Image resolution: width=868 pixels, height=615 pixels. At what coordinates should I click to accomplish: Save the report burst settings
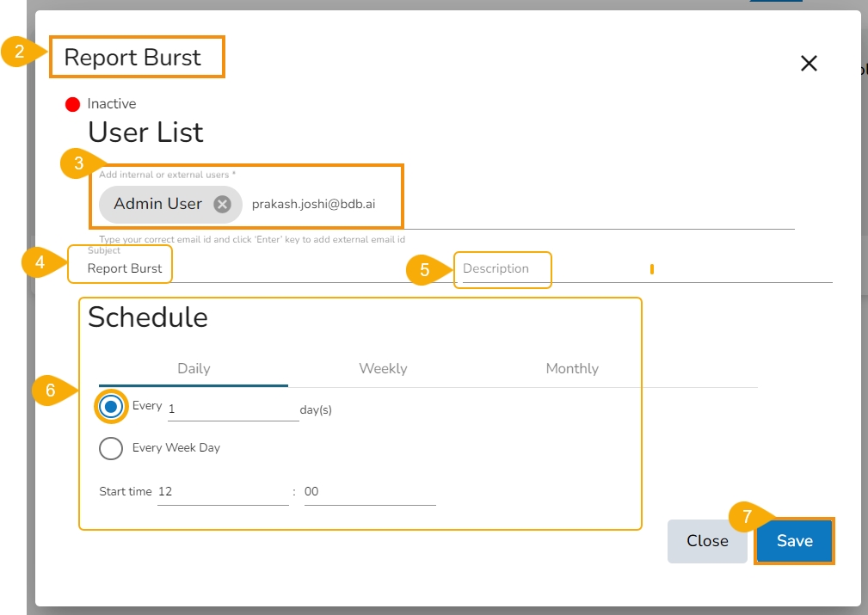[794, 541]
